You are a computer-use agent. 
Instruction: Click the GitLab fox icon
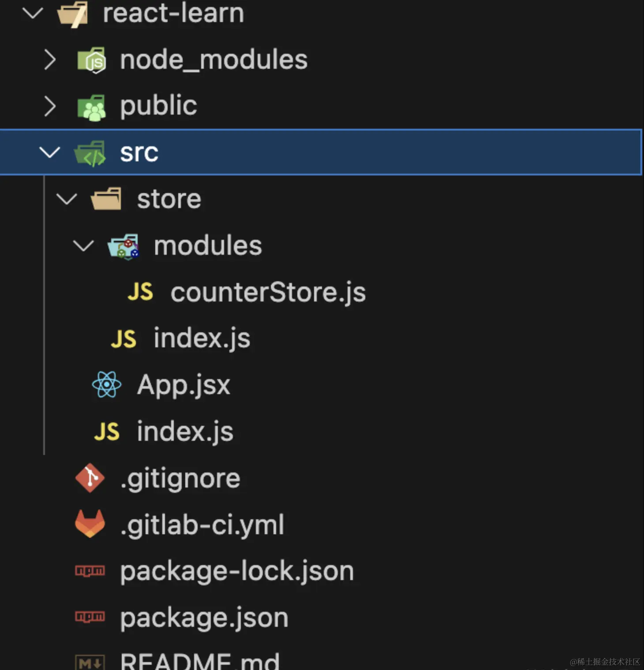click(90, 524)
